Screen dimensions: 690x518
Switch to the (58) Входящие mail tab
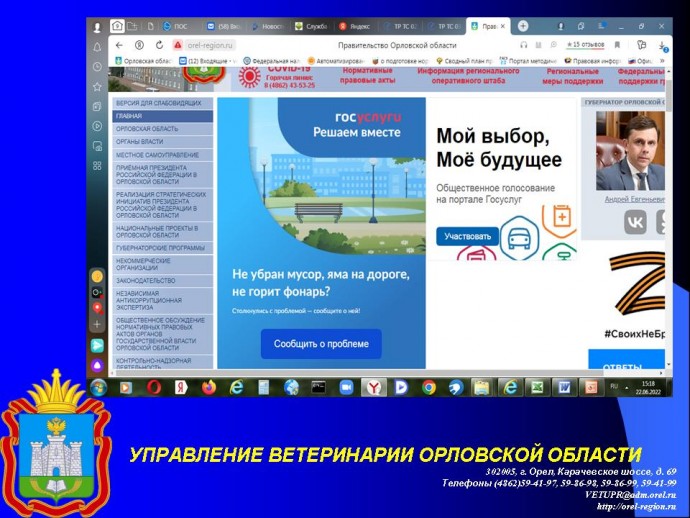(224, 26)
